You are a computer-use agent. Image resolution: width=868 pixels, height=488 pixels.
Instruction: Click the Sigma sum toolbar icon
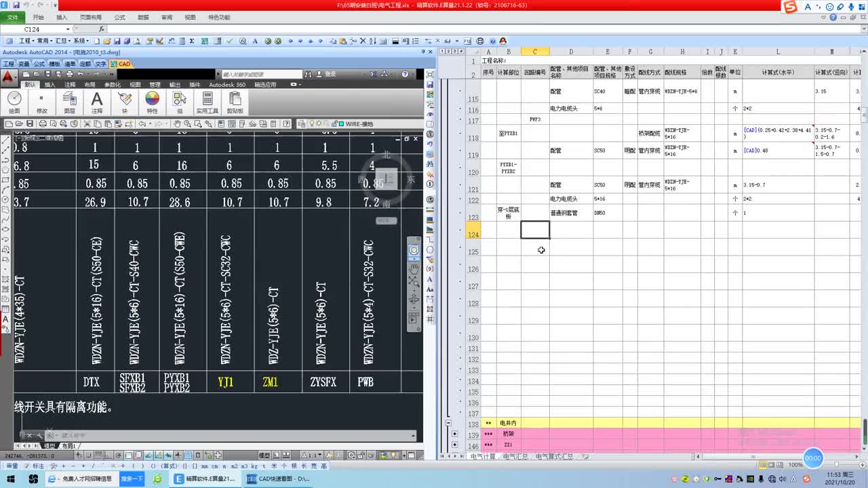click(x=192, y=41)
